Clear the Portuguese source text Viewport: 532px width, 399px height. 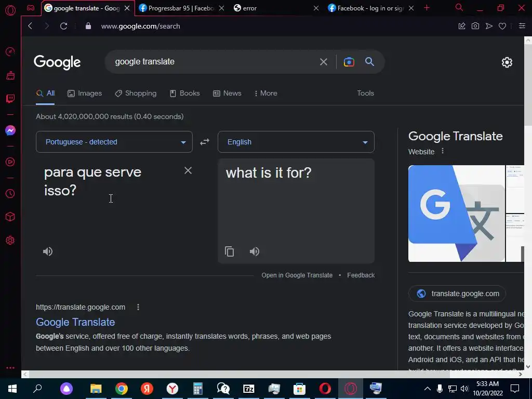click(188, 170)
